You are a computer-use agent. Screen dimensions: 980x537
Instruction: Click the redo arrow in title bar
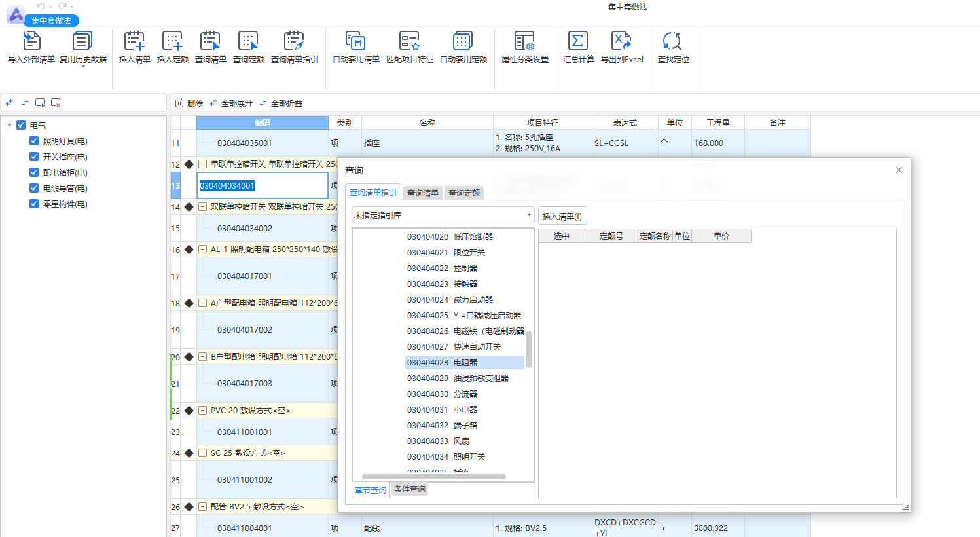[63, 6]
